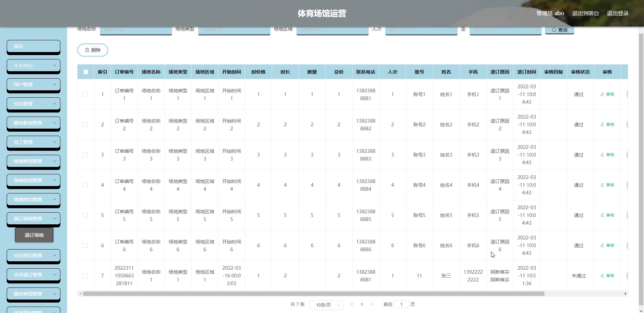Click phone 13823888883 in row 3
Screen dimensions: 644x313
[x=366, y=155]
